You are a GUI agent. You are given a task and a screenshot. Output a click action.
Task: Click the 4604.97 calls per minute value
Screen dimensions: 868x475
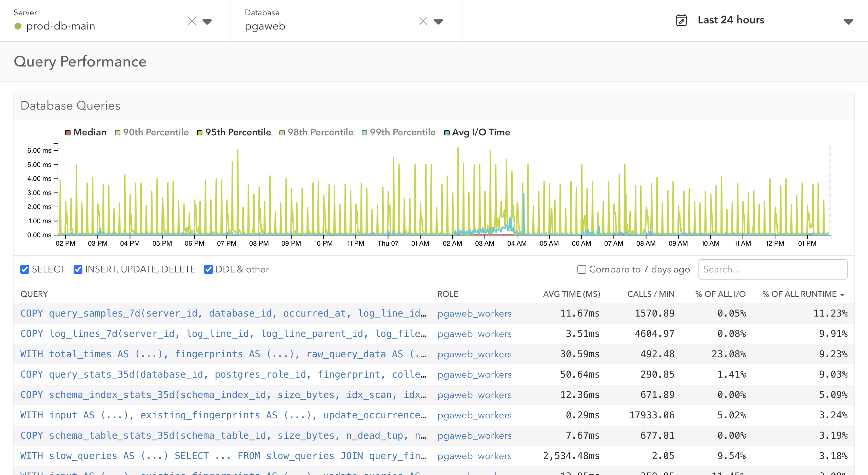pos(654,334)
